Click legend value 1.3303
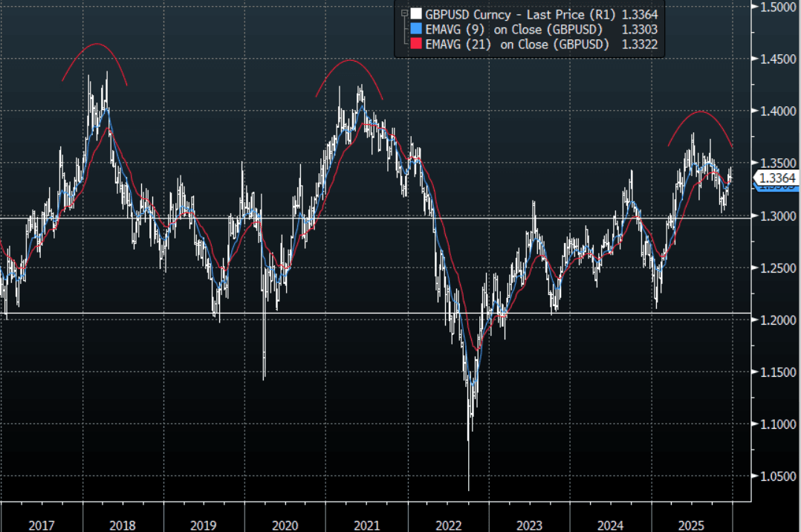Image resolution: width=801 pixels, height=532 pixels. pyautogui.click(x=640, y=29)
